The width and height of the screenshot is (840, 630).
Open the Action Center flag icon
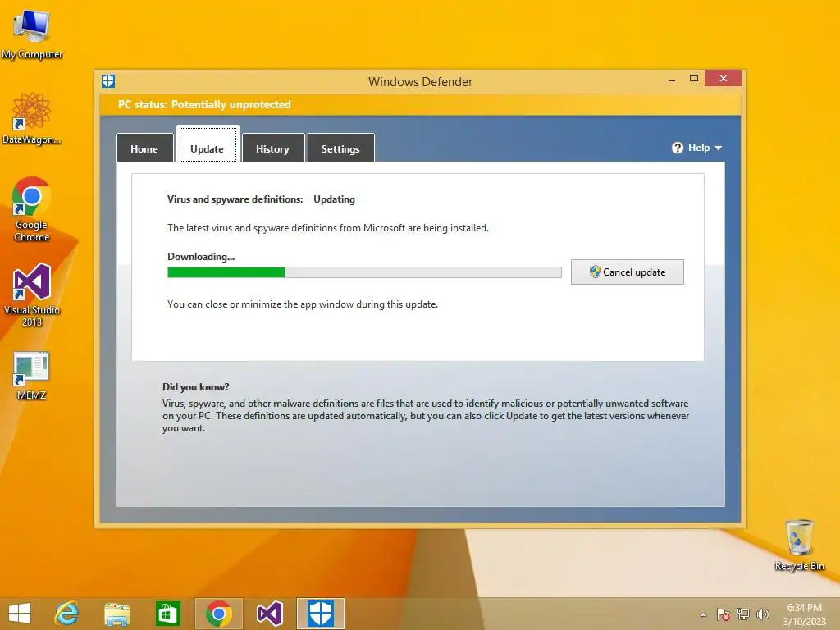point(724,614)
